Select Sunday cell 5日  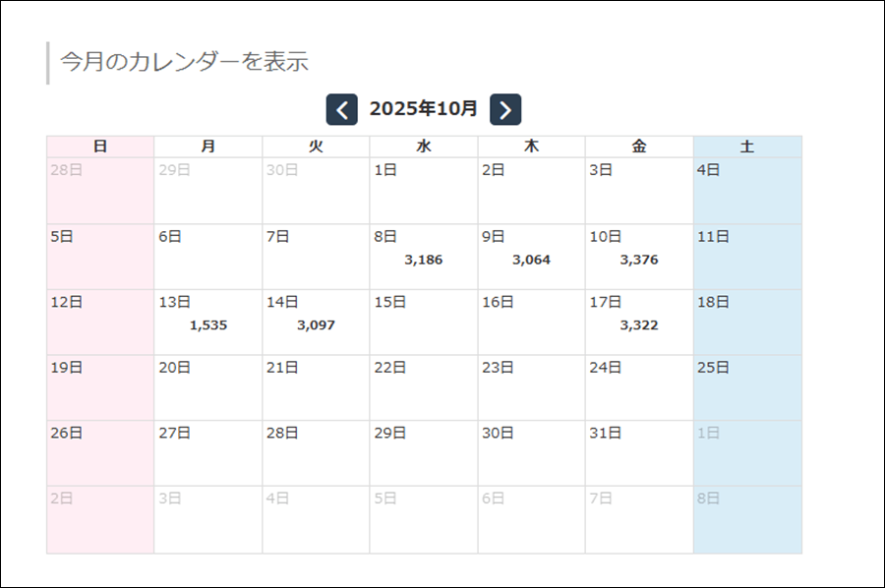point(100,257)
